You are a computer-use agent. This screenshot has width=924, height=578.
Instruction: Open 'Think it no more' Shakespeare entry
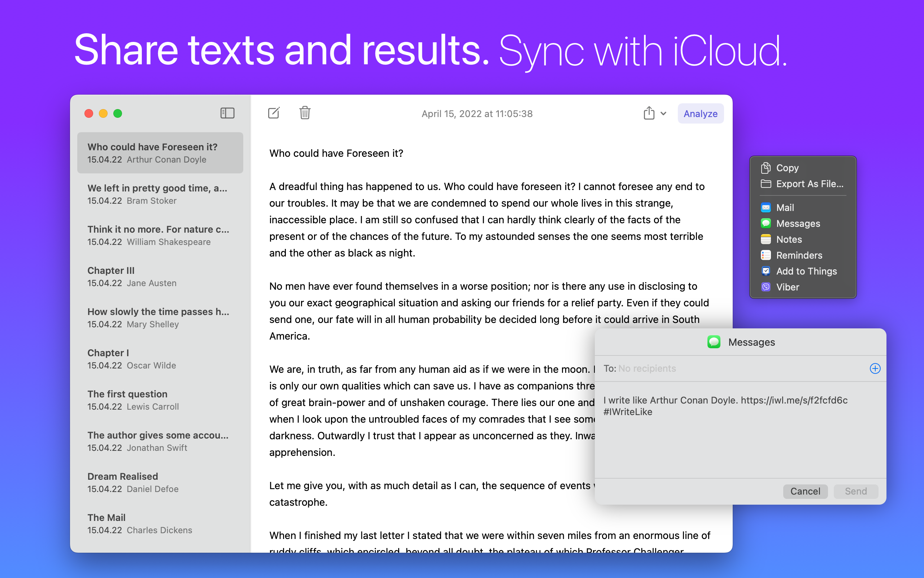tap(160, 236)
